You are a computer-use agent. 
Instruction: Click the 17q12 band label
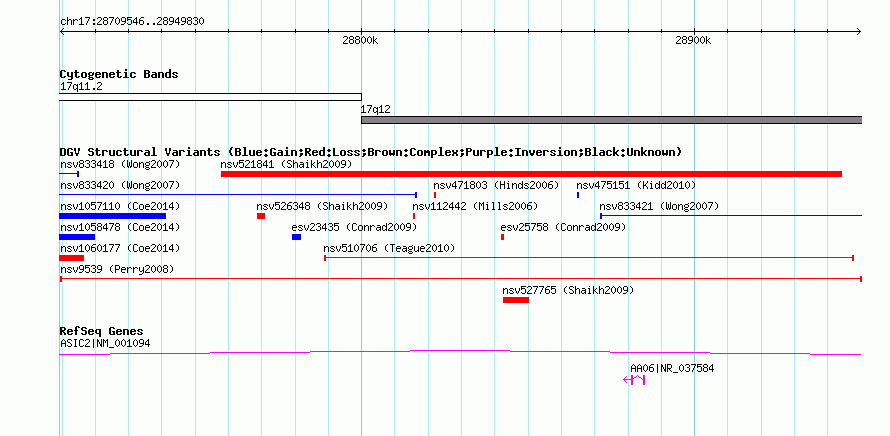pyautogui.click(x=376, y=109)
